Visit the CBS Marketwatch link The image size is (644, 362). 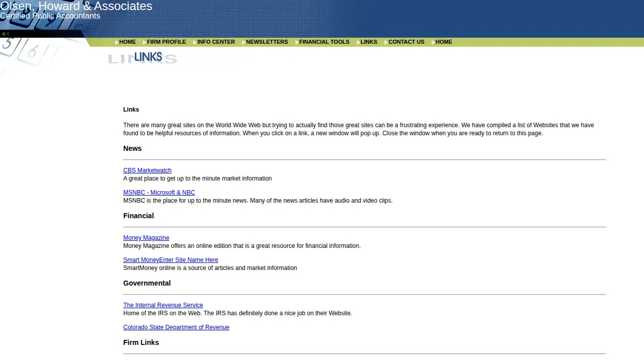click(x=147, y=170)
